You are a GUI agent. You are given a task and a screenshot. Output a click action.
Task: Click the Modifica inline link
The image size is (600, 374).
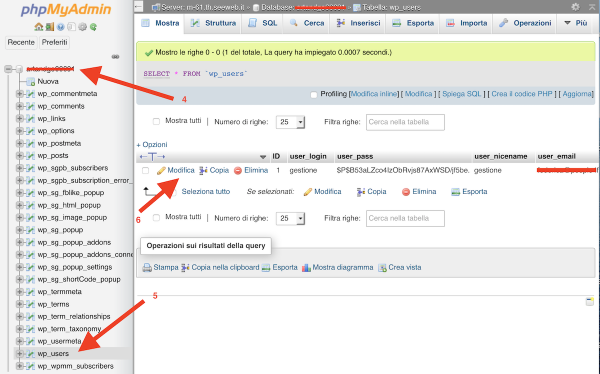[373, 94]
